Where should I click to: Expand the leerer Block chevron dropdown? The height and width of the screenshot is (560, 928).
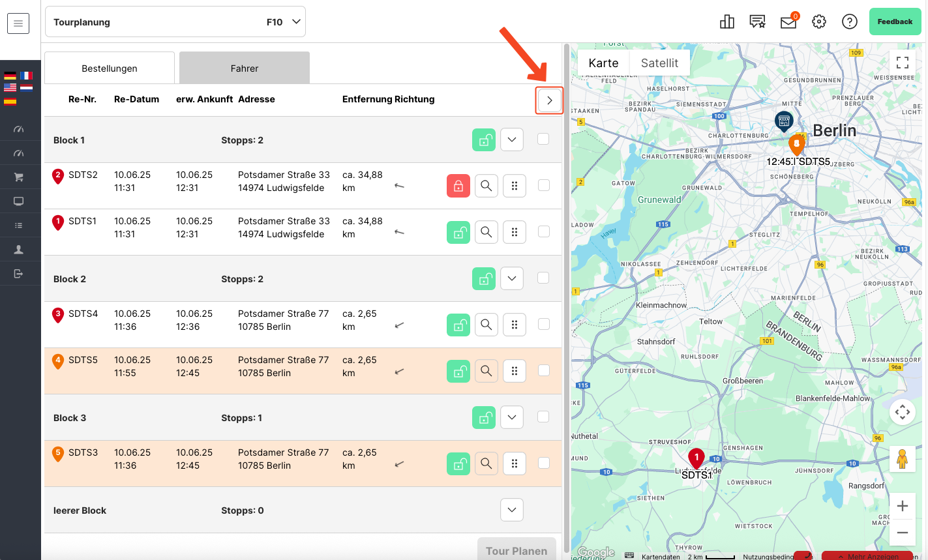512,510
